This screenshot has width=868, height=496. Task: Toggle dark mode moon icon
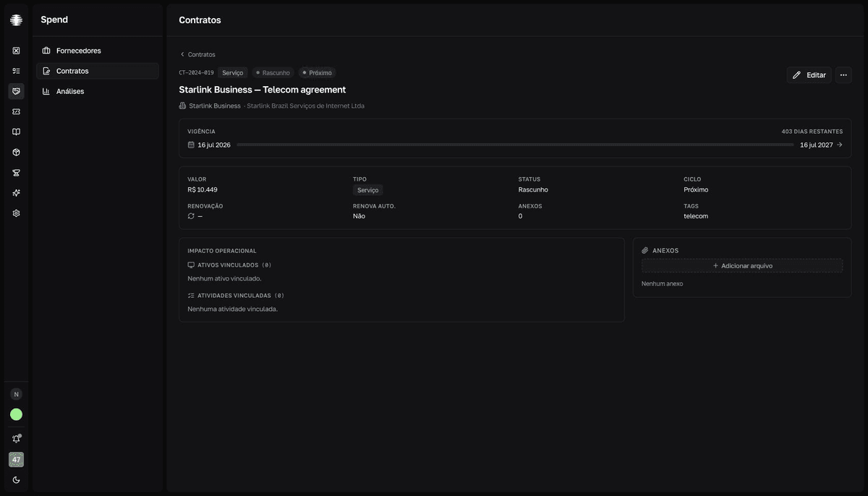tap(16, 480)
